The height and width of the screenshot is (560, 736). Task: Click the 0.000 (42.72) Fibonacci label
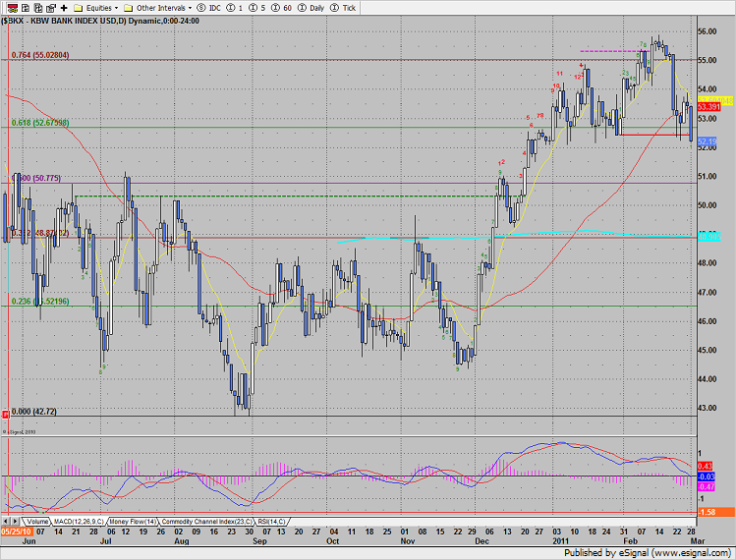click(33, 412)
